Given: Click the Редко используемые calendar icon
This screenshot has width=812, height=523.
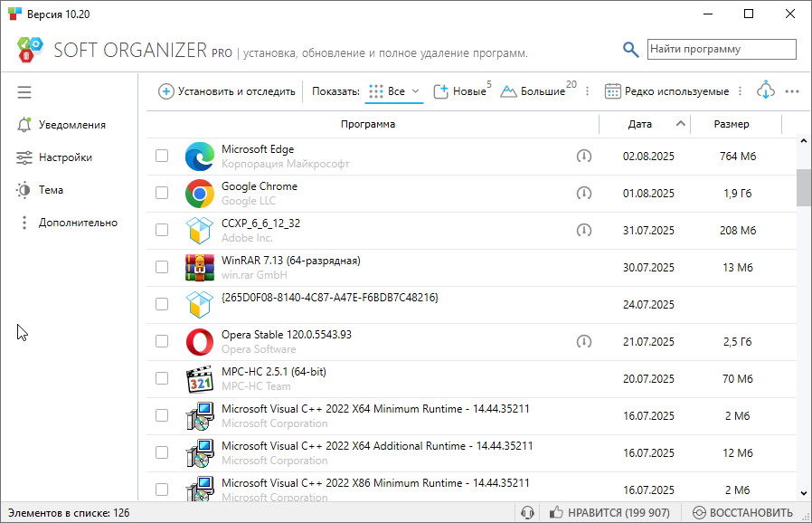Looking at the screenshot, I should coord(613,91).
